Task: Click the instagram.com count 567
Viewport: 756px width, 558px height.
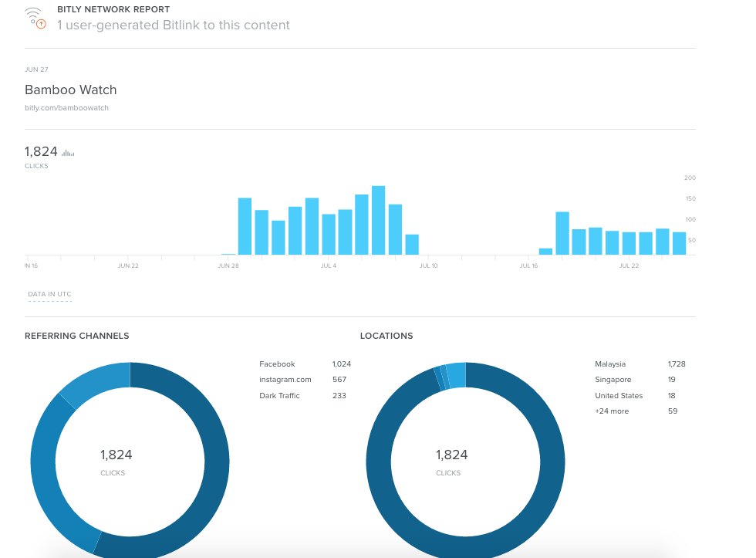Action: [339, 380]
